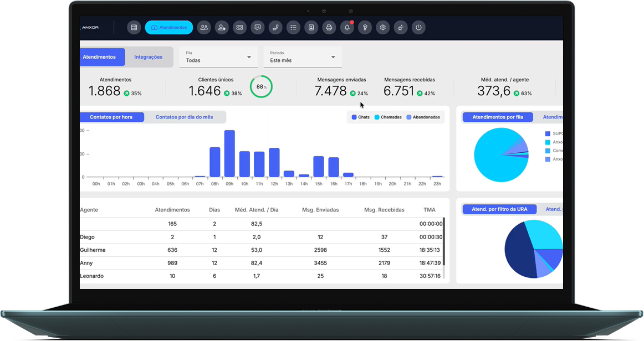
Task: Click the Atendimentos toolbar button
Action: [169, 28]
